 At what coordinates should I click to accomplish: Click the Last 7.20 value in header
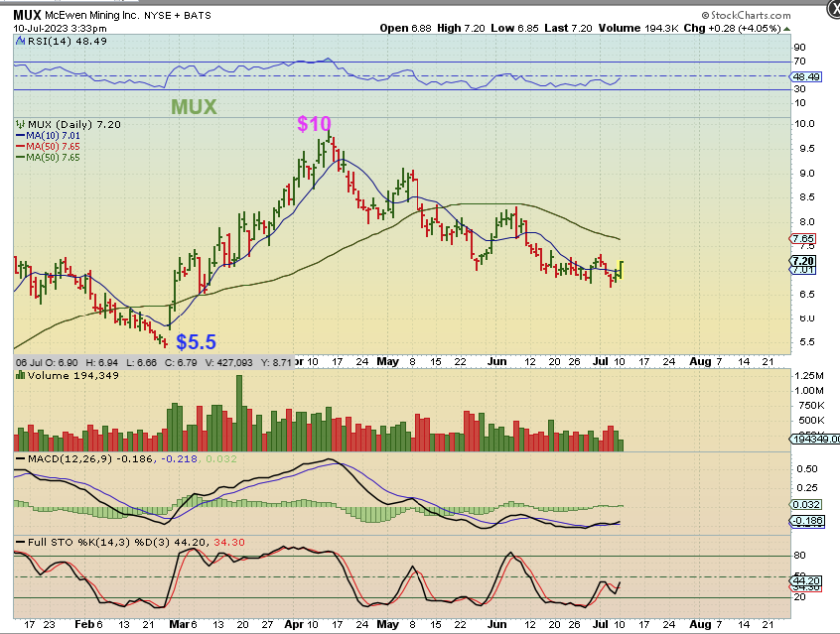(568, 28)
